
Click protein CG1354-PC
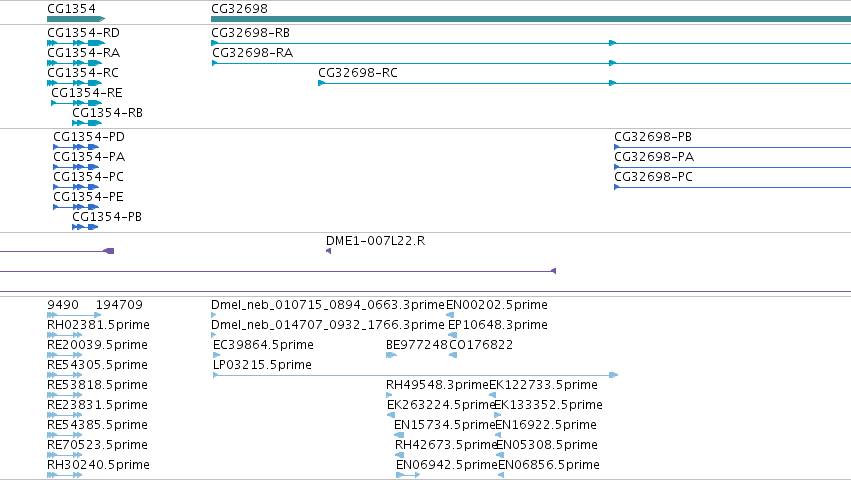[x=88, y=177]
